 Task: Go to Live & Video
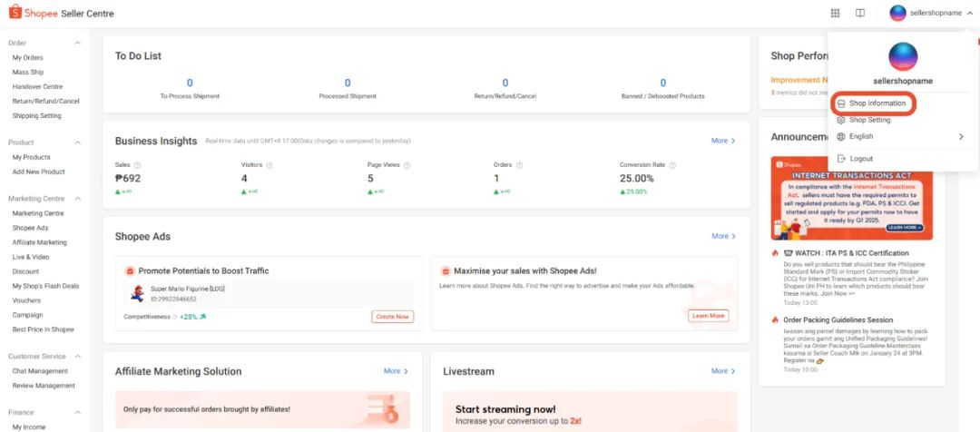(31, 257)
